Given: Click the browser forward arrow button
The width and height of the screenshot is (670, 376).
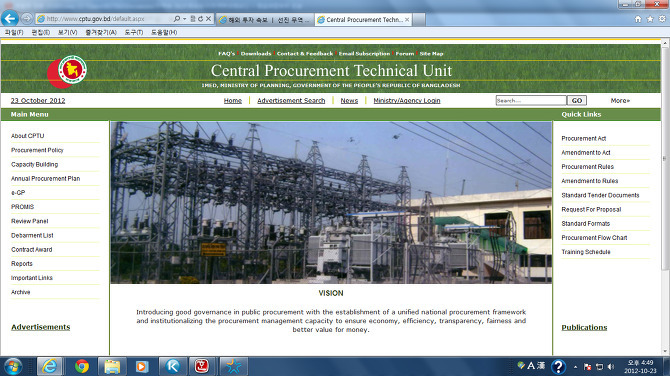Looking at the screenshot, I should pos(26,19).
